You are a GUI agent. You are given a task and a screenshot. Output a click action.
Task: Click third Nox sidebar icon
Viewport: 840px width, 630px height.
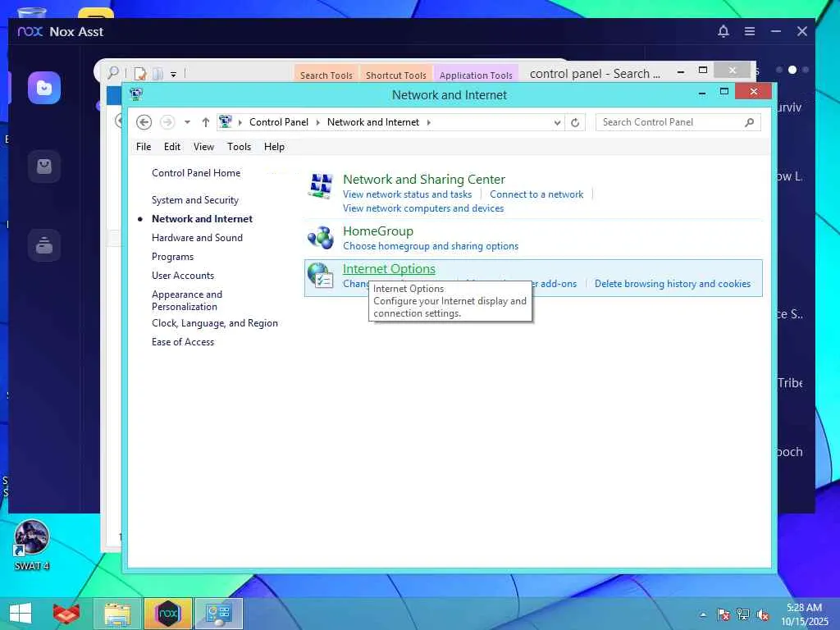(44, 245)
